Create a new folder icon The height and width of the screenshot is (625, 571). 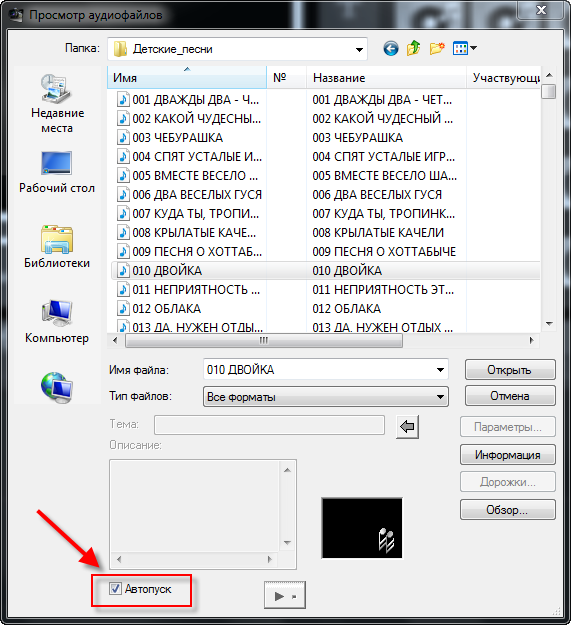(x=437, y=49)
